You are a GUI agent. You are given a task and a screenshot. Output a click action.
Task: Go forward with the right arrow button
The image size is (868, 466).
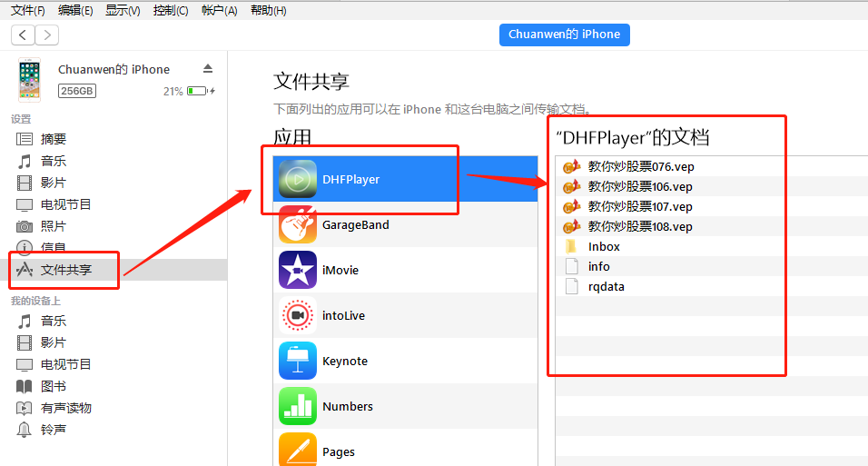[47, 35]
